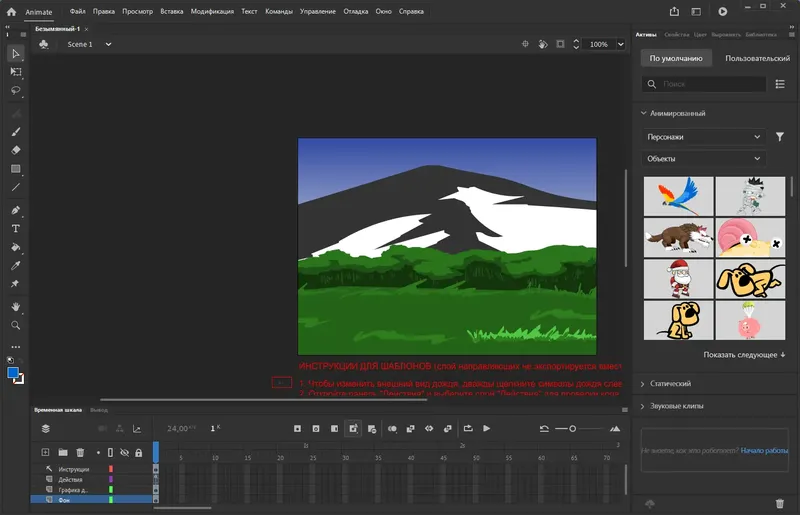Image resolution: width=800 pixels, height=515 pixels.
Task: Select the Zoom magnifier tool
Action: tap(16, 325)
